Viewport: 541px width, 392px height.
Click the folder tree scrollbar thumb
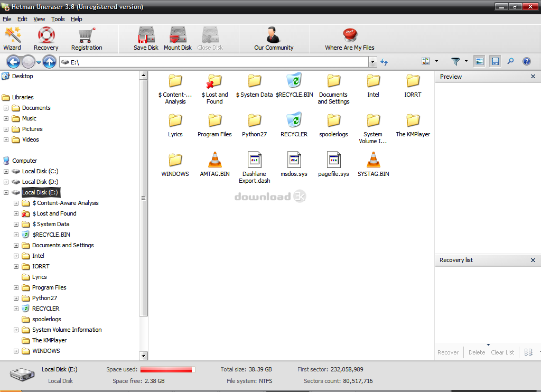(144, 198)
